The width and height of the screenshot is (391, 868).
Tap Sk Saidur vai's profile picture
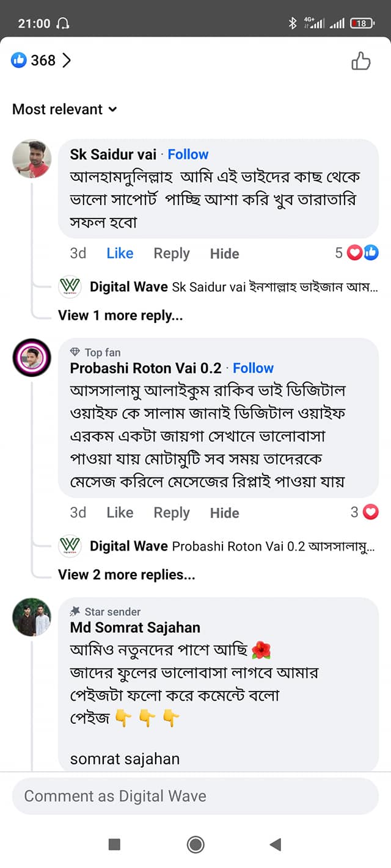(32, 159)
